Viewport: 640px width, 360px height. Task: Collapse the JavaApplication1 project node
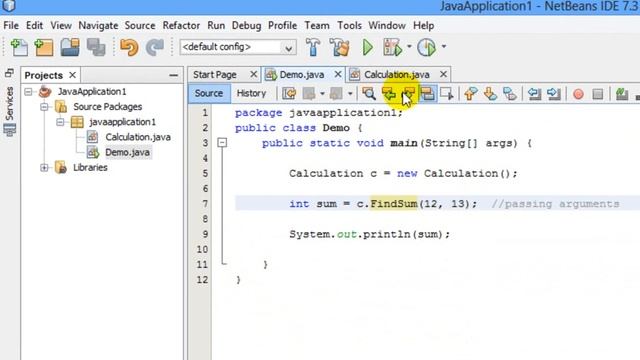pos(28,91)
